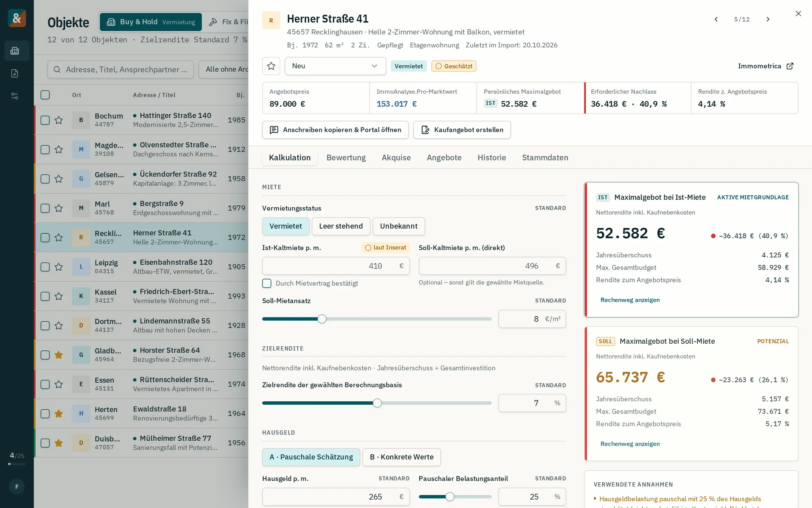Go to next object arrow
Image resolution: width=812 pixels, height=508 pixels.
768,19
